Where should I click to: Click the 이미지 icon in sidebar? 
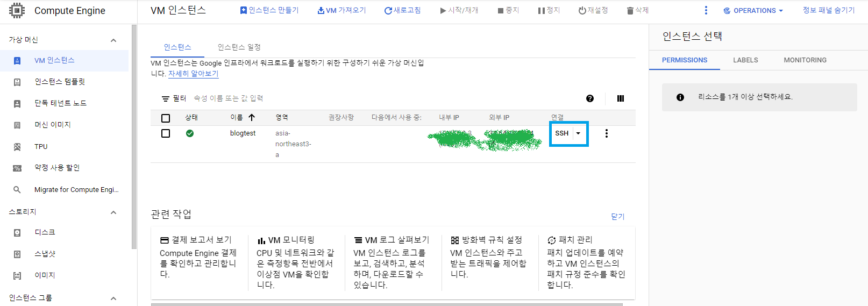tap(17, 276)
